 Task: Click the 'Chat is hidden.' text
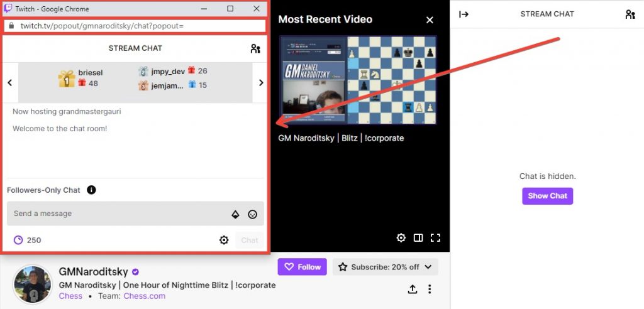(x=548, y=176)
